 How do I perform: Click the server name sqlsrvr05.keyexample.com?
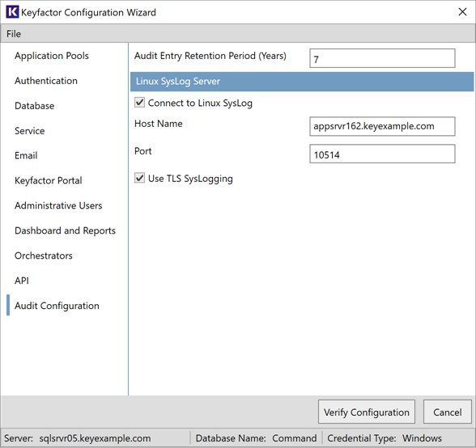point(95,438)
